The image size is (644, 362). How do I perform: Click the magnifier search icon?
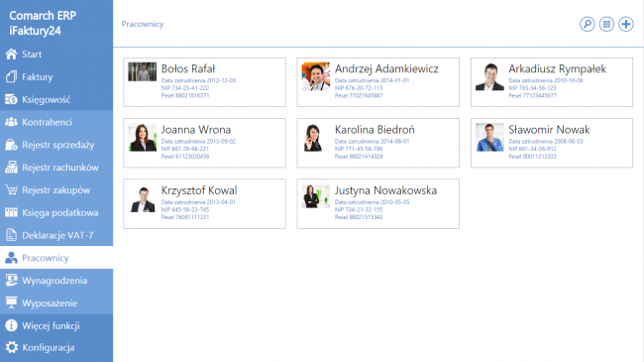(x=587, y=24)
